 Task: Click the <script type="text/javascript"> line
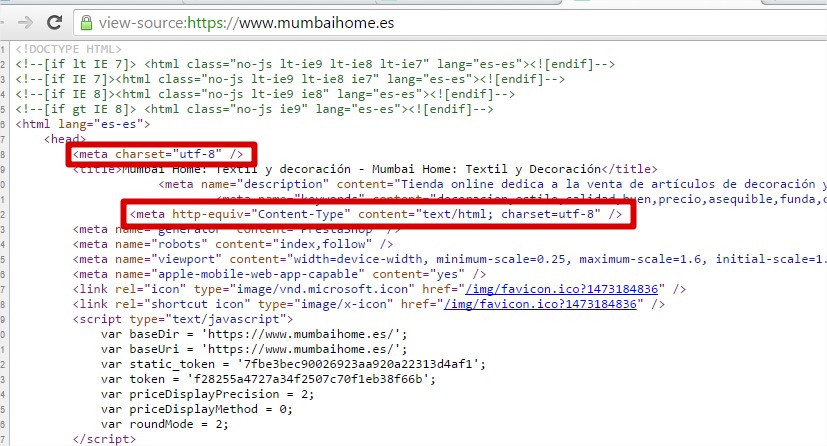[x=183, y=319]
